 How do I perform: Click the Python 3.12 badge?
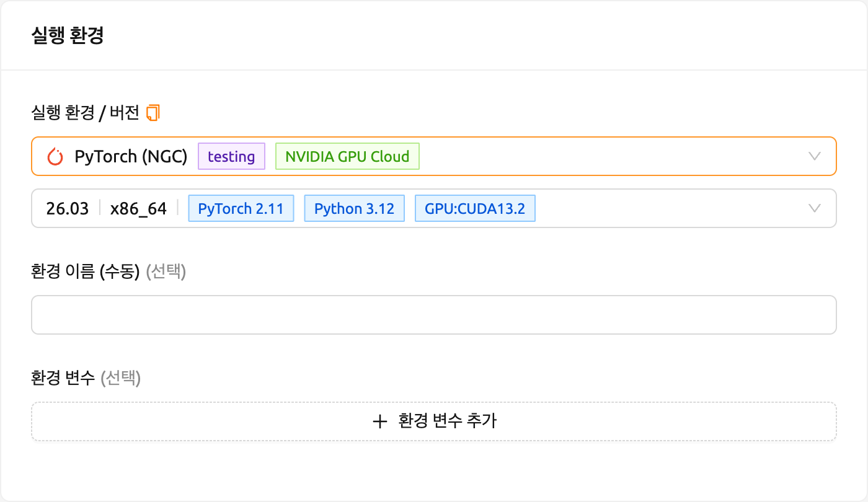point(355,208)
